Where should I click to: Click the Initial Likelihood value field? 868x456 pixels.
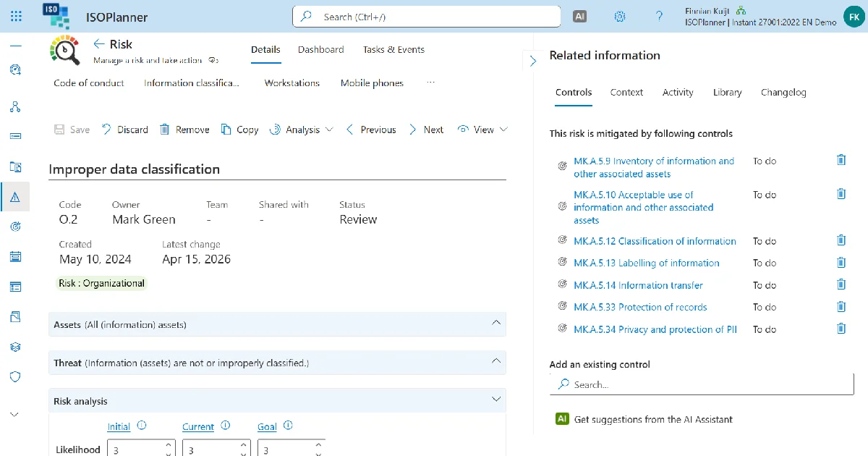142,449
